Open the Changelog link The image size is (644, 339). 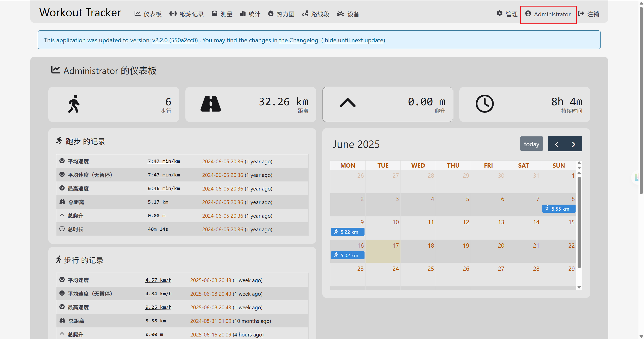click(299, 40)
